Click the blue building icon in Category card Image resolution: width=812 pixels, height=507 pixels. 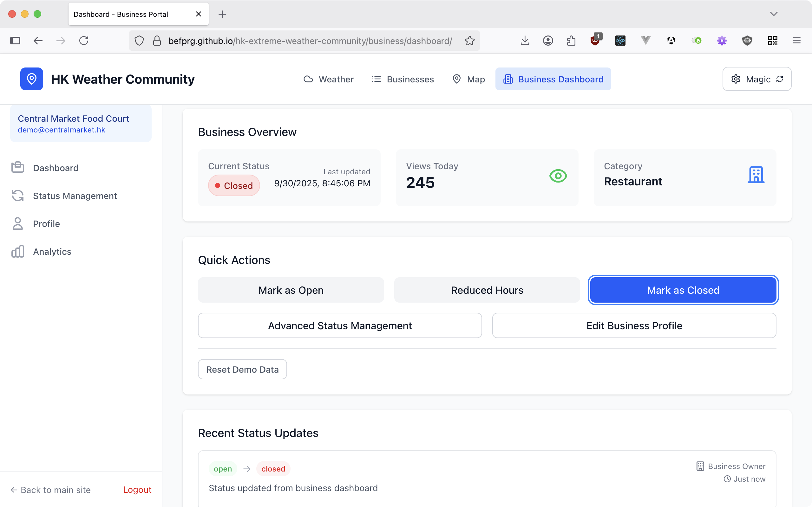tap(756, 175)
